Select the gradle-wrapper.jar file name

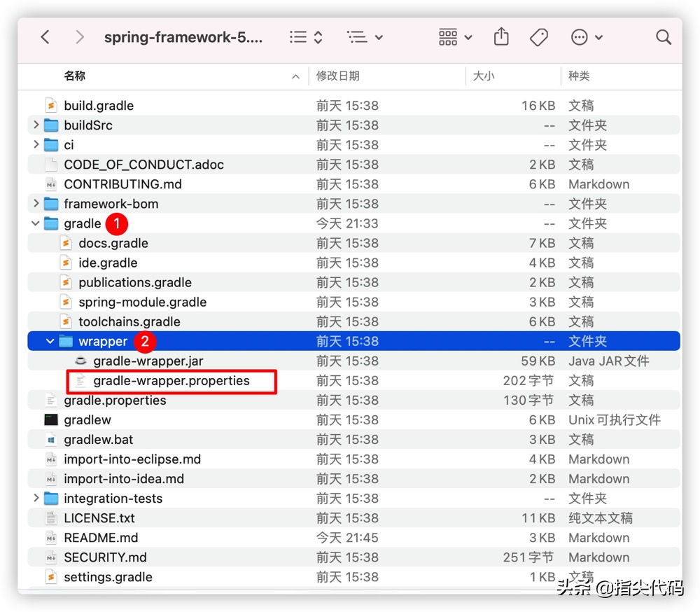(x=148, y=361)
